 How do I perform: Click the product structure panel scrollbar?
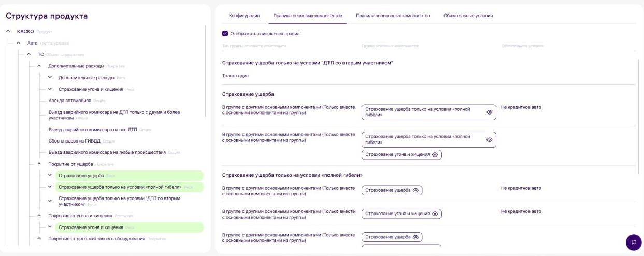tap(206, 73)
